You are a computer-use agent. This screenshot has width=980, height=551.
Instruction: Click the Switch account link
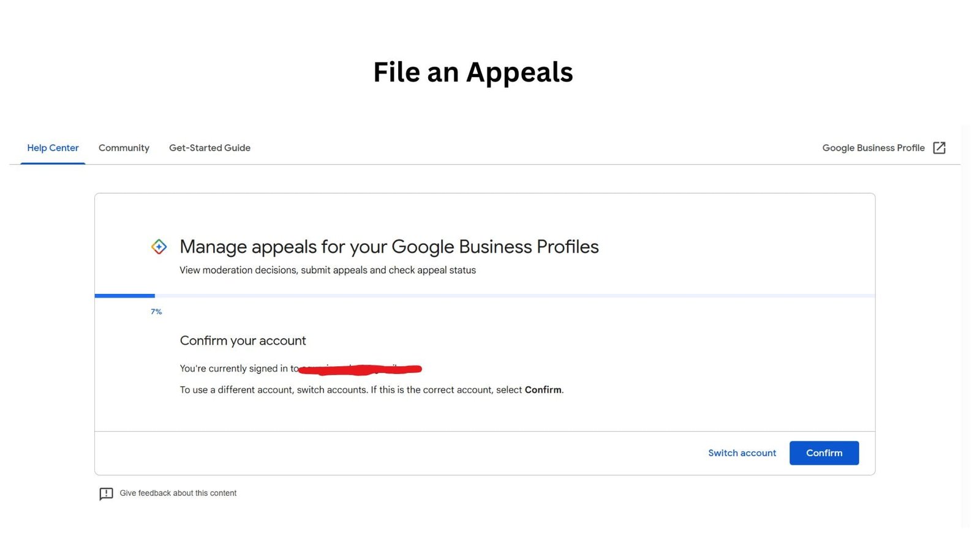tap(742, 452)
